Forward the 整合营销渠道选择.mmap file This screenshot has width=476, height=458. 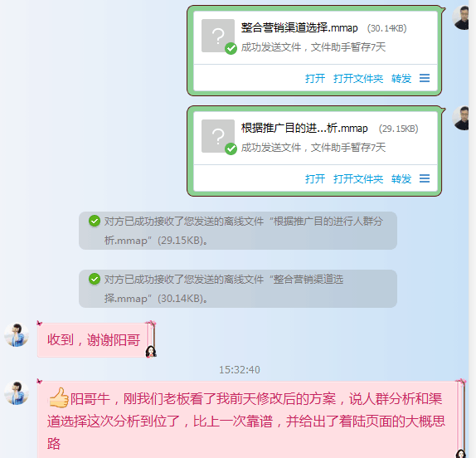point(401,78)
